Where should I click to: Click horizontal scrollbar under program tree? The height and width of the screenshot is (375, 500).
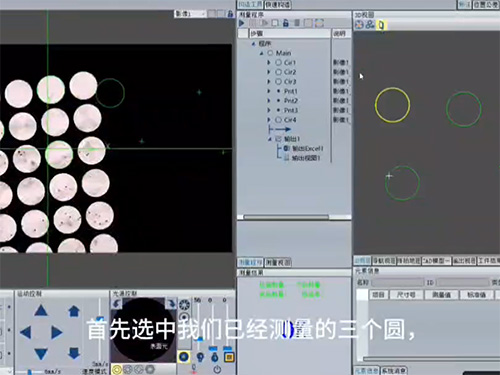coord(286,217)
